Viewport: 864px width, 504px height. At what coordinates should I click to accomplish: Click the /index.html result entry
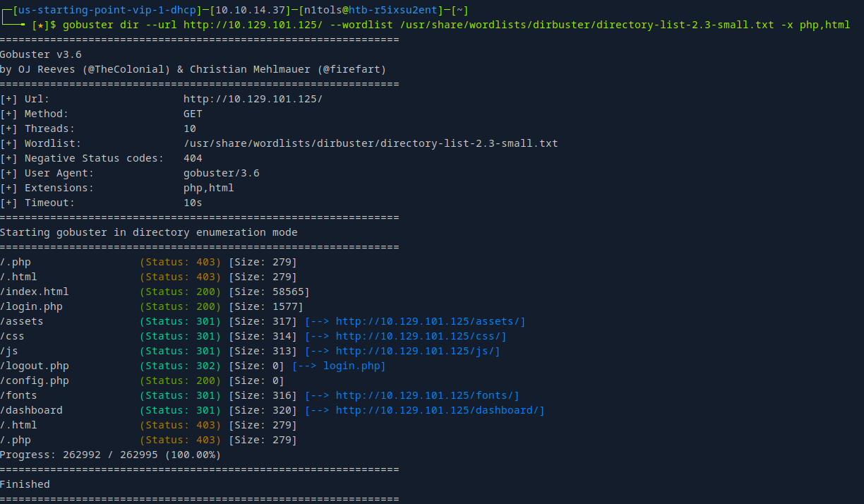point(35,292)
